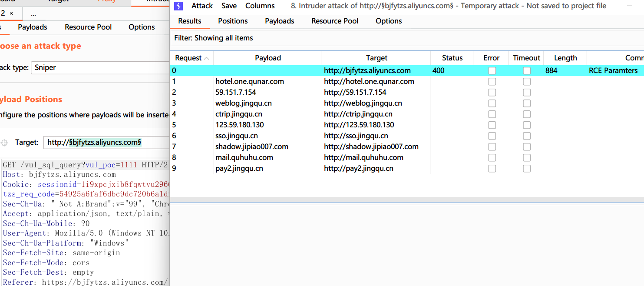Open the '...' new tab in Intruder
644x286 pixels.
[x=33, y=13]
